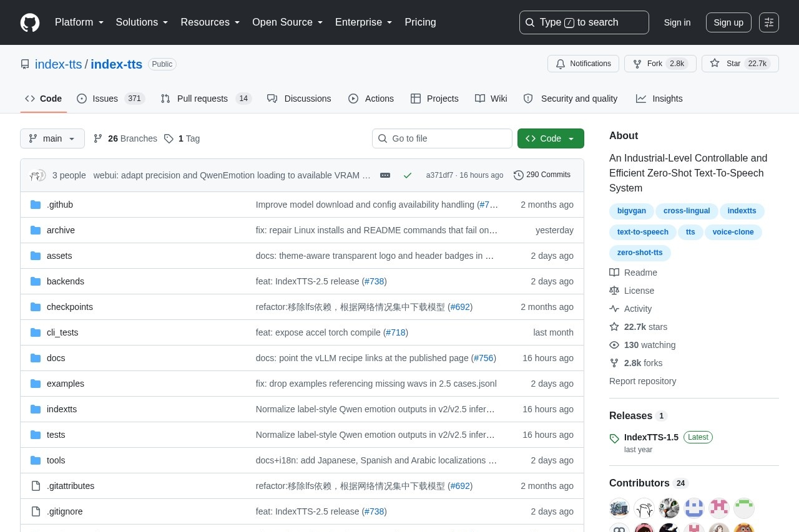The width and height of the screenshot is (799, 532).
Task: Click the Notifications bell button
Action: (x=583, y=64)
